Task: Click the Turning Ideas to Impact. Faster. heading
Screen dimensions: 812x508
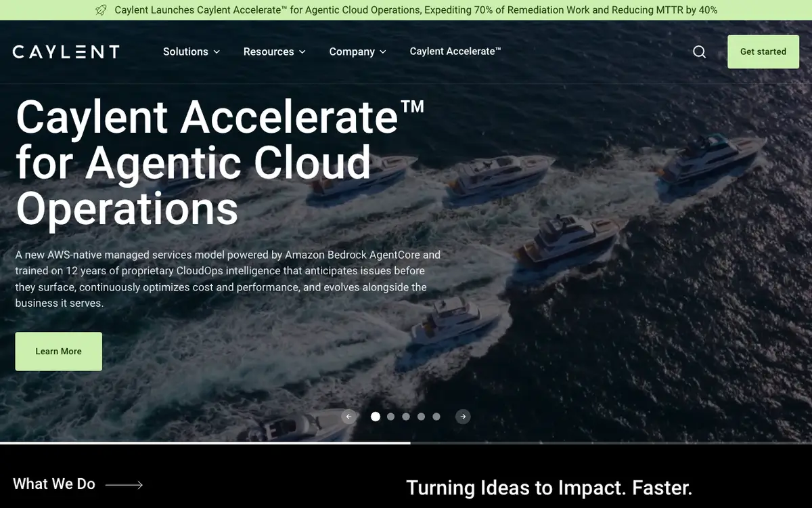Action: 549,488
